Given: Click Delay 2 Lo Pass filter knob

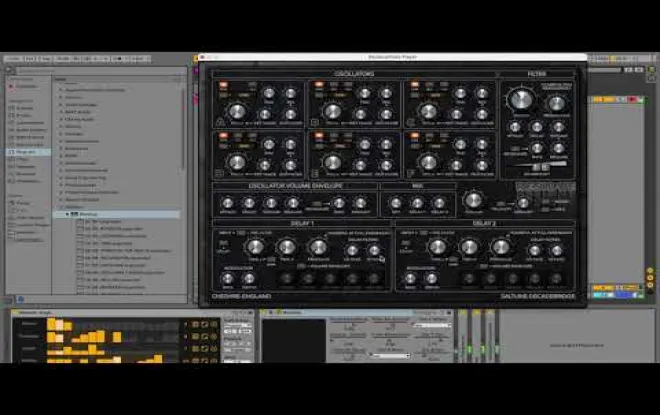Looking at the screenshot, I should [535, 251].
